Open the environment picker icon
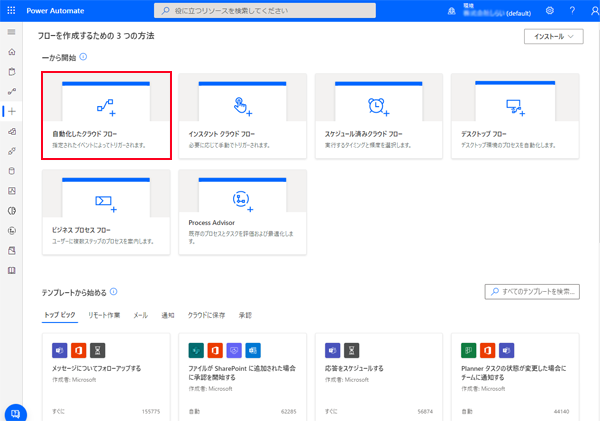 click(452, 11)
